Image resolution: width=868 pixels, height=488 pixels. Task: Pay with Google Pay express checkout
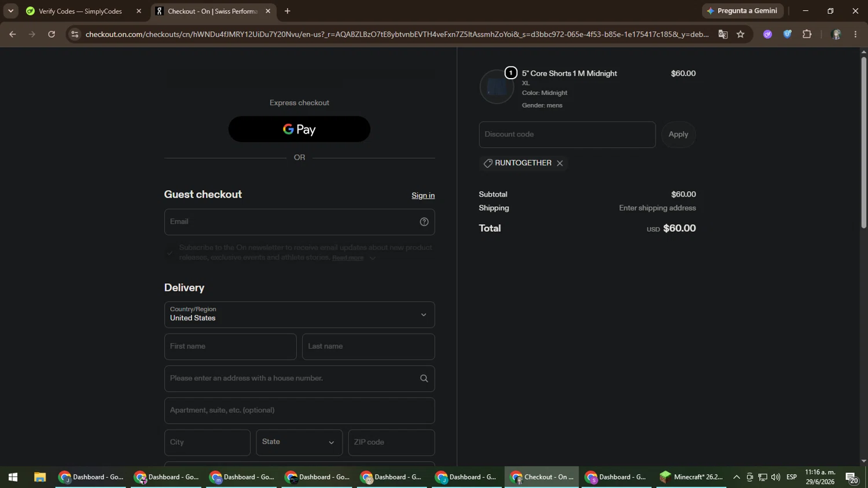(x=299, y=130)
